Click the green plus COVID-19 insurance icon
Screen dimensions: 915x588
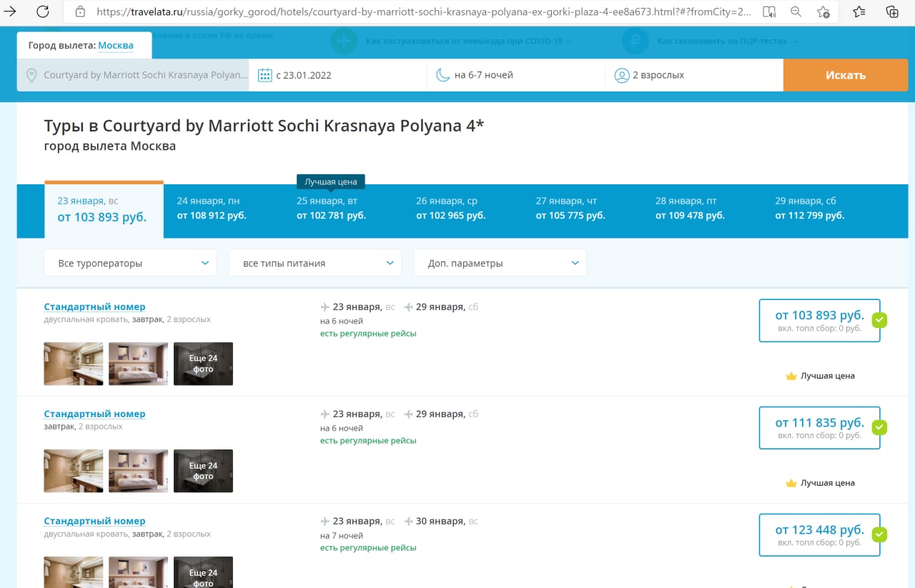pos(344,41)
